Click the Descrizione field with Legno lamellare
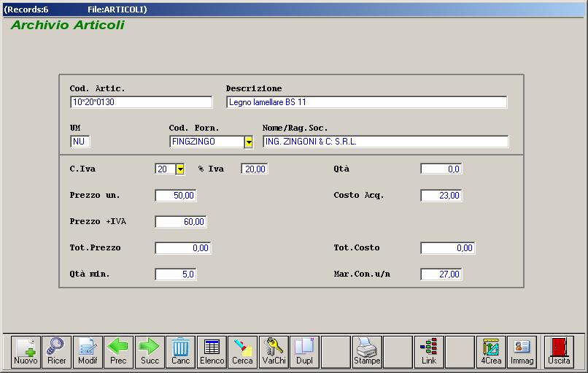 pos(367,102)
